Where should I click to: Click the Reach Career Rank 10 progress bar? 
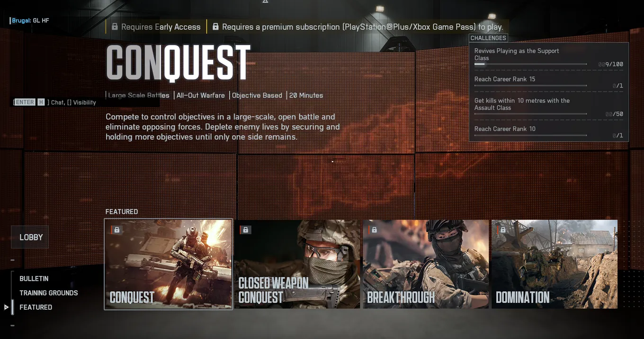(530, 135)
